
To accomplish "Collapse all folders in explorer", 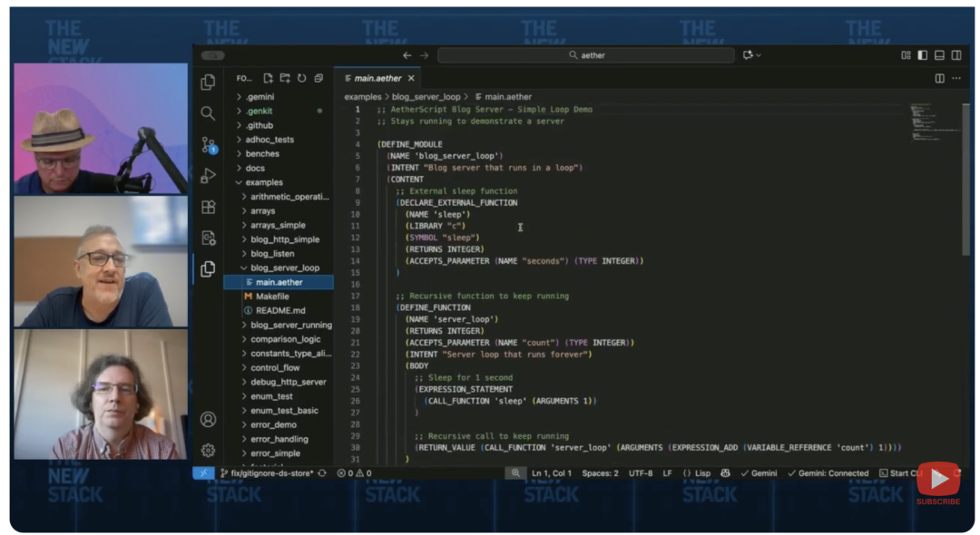I will click(x=318, y=79).
